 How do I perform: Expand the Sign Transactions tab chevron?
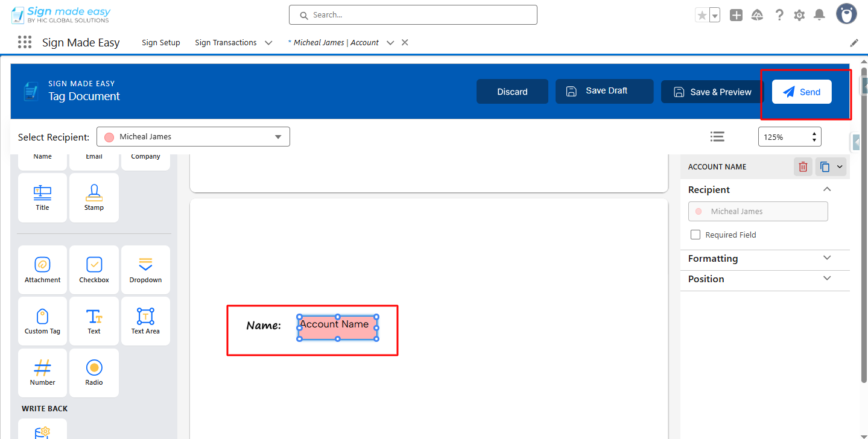(268, 43)
